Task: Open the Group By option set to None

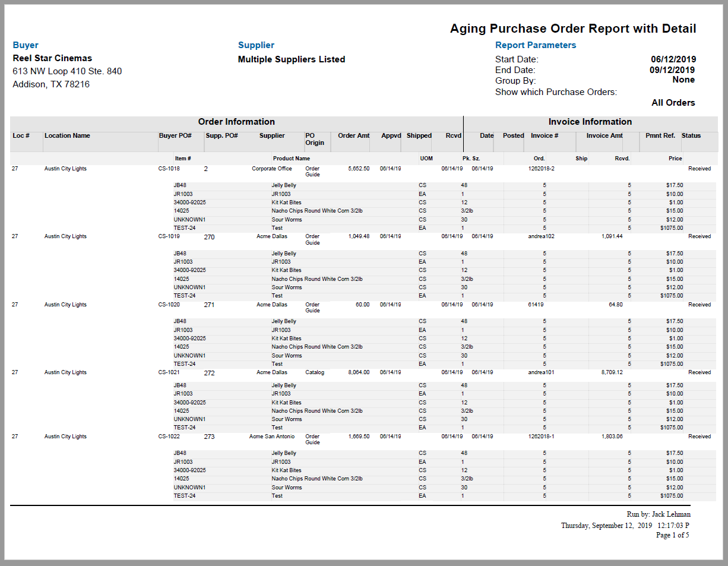Action: (683, 80)
